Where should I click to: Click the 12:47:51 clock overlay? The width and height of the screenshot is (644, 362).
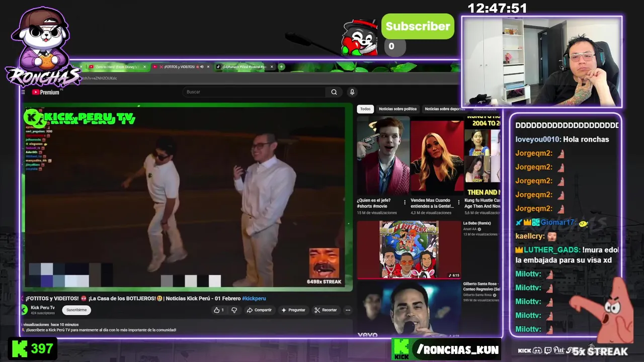pyautogui.click(x=497, y=9)
